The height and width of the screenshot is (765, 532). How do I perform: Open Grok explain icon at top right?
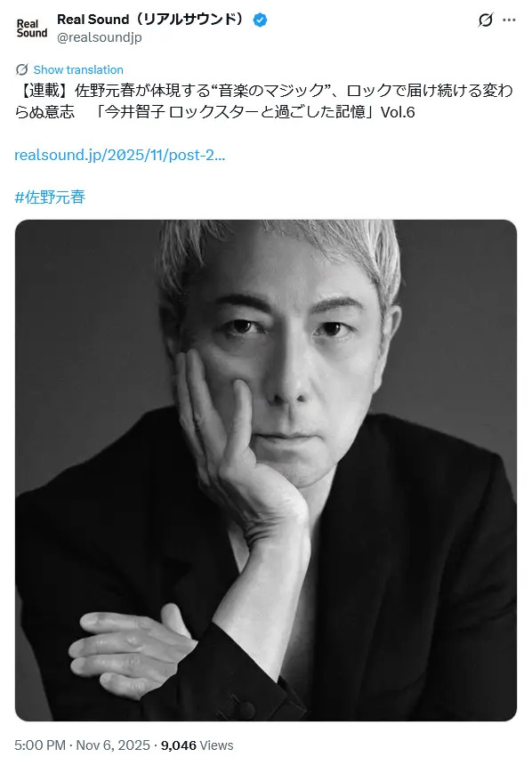pos(486,20)
